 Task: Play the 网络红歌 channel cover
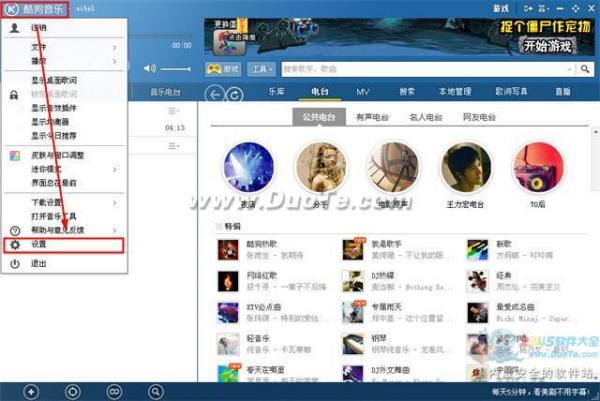pos(228,281)
